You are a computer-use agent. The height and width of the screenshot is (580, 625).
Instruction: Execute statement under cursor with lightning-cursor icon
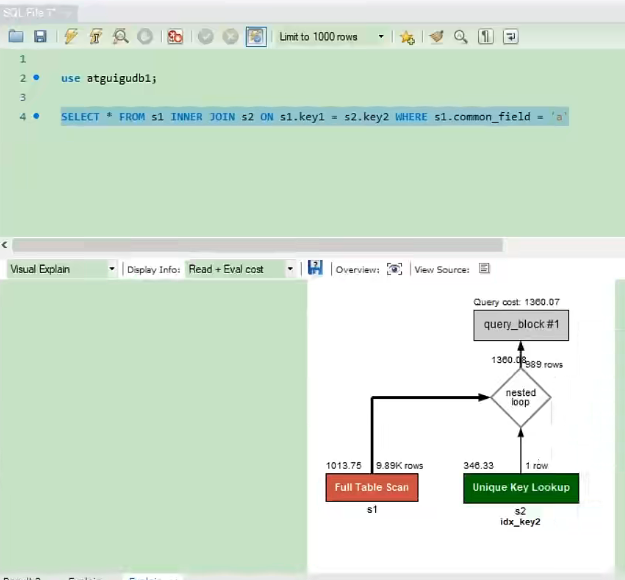coord(96,37)
